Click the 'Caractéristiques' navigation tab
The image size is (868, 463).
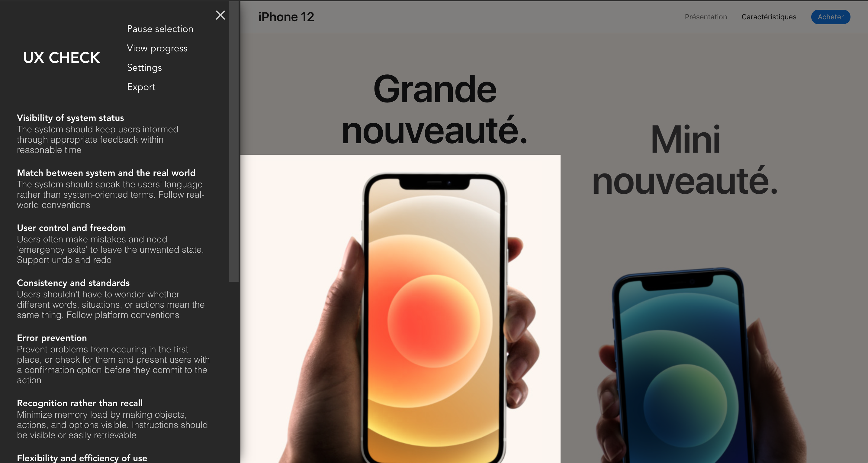coord(769,17)
